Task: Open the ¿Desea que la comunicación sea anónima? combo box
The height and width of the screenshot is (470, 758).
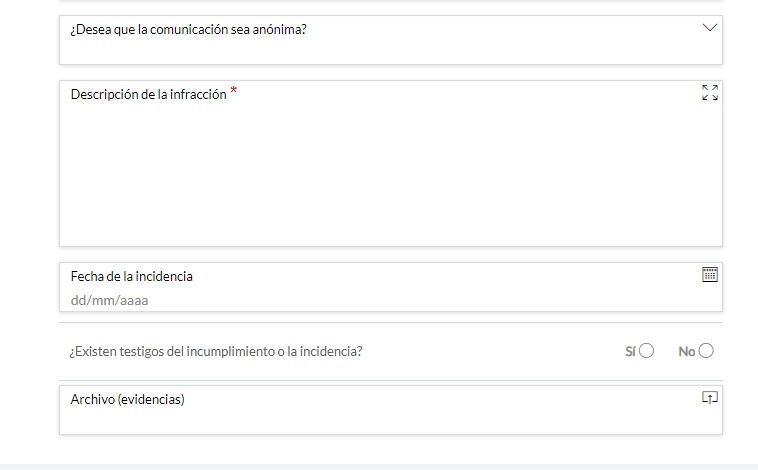Action: tap(391, 40)
